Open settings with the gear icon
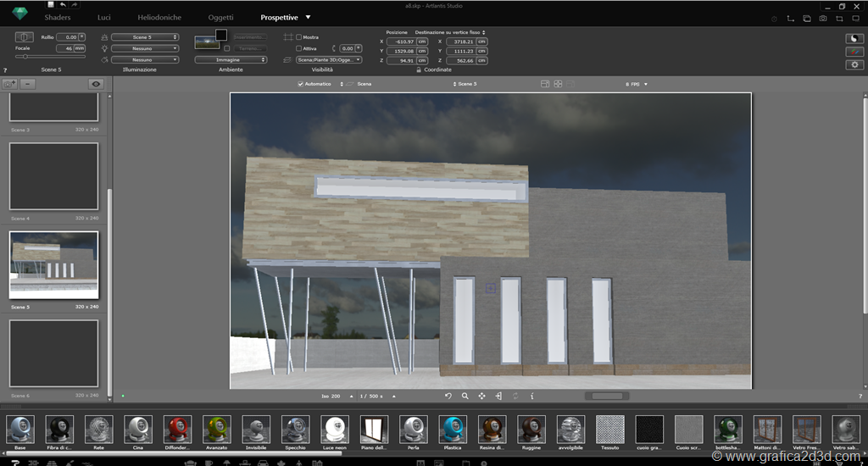The height and width of the screenshot is (466, 868). (x=854, y=64)
